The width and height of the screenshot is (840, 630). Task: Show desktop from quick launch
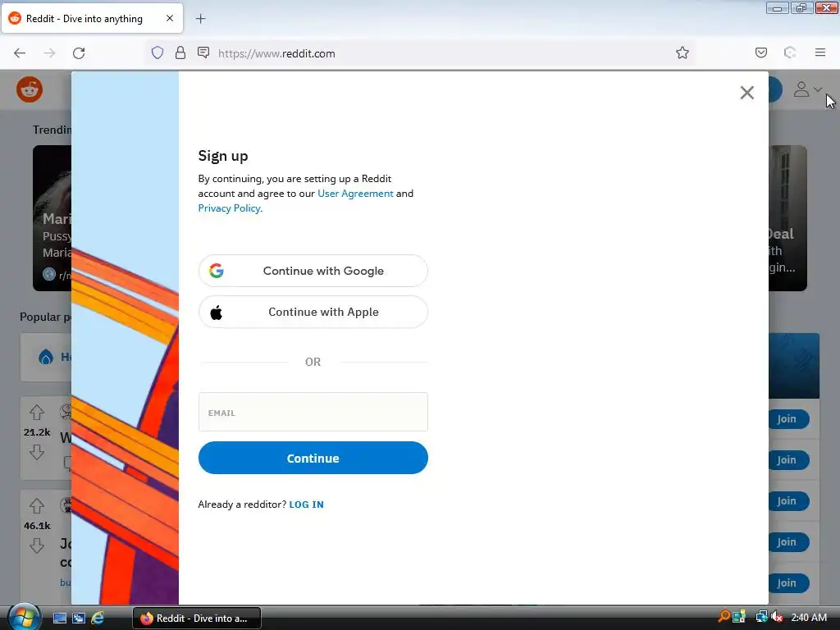click(59, 619)
